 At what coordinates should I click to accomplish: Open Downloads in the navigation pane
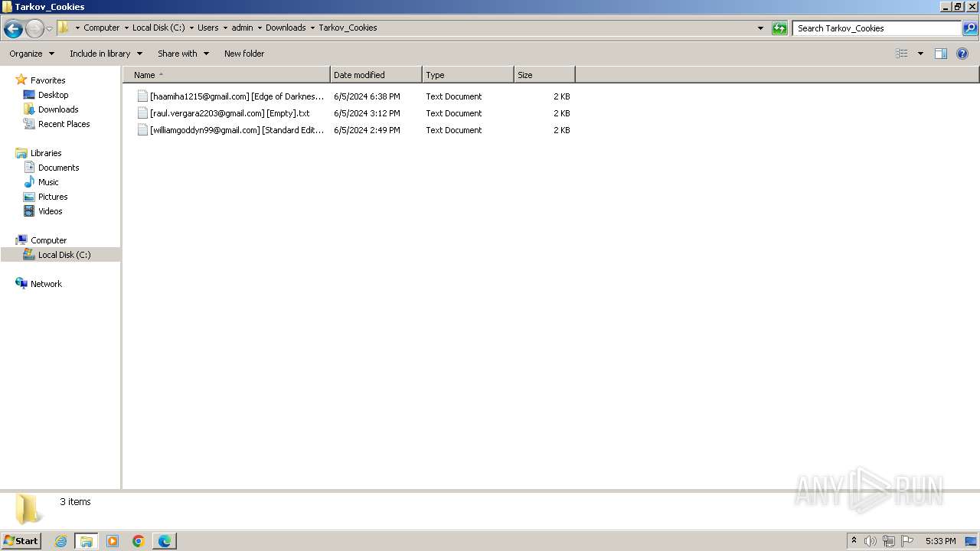coord(58,109)
